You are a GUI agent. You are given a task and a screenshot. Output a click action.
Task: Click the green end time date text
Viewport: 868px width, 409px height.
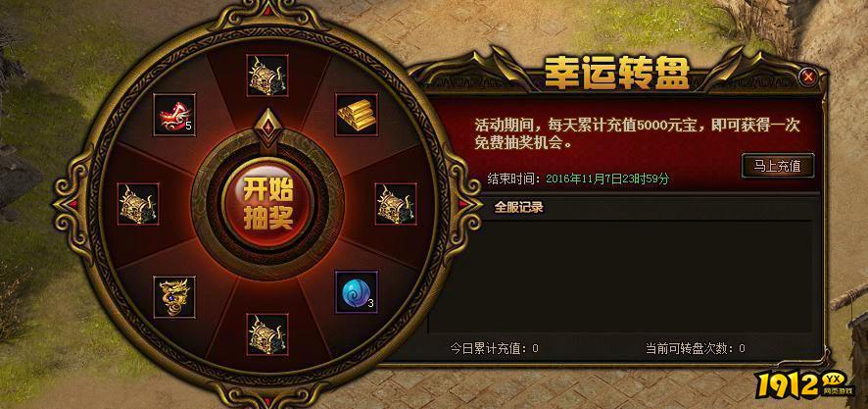pyautogui.click(x=607, y=179)
